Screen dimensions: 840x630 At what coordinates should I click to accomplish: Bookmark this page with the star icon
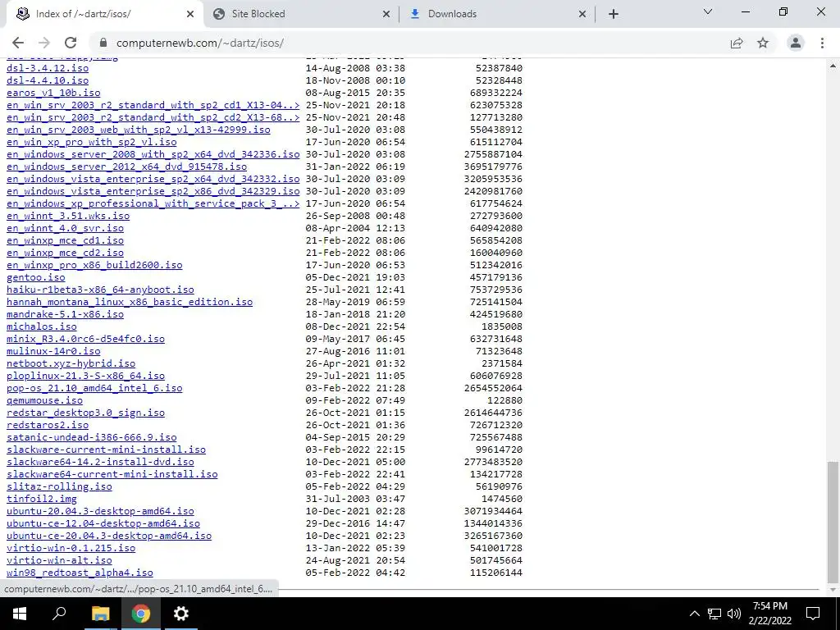(x=763, y=43)
